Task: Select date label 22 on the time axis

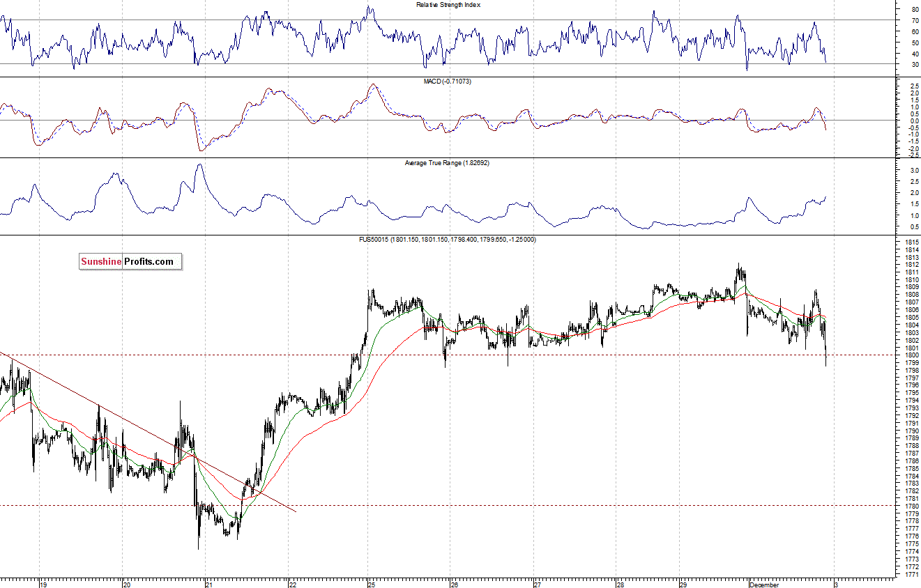Action: tap(292, 585)
